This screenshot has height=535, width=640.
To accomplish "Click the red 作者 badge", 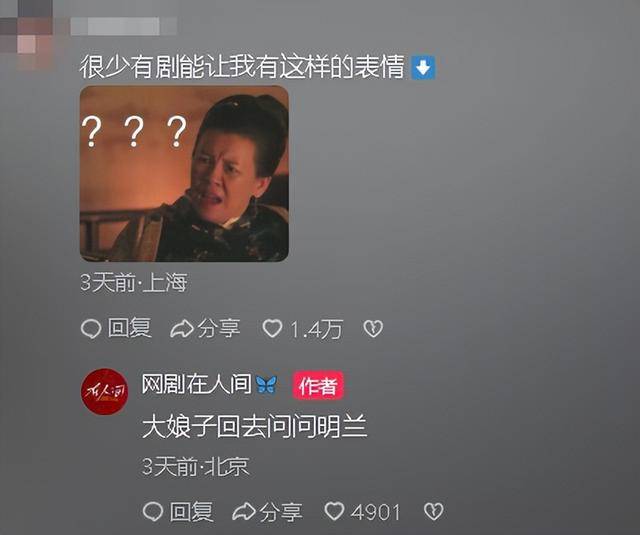I will (x=318, y=386).
